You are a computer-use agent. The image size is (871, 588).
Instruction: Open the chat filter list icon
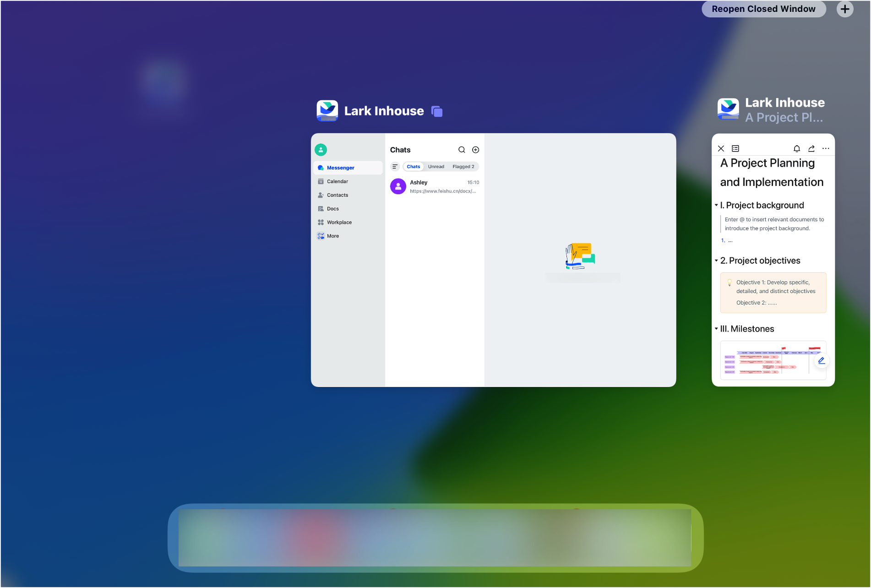tap(395, 167)
